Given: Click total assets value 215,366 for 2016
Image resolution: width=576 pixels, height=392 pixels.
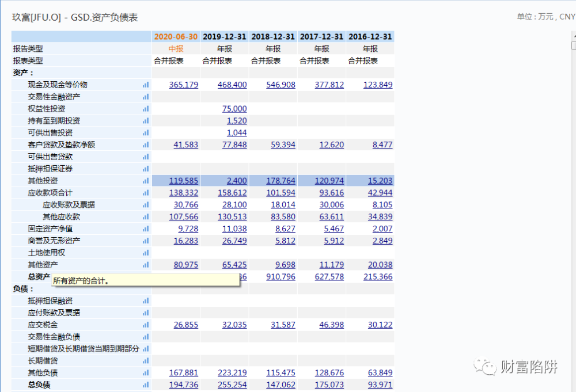Looking at the screenshot, I should 378,277.
